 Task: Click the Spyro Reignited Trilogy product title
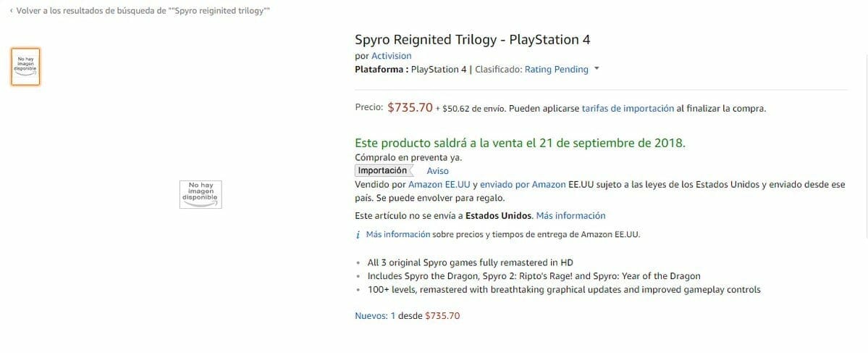click(472, 39)
